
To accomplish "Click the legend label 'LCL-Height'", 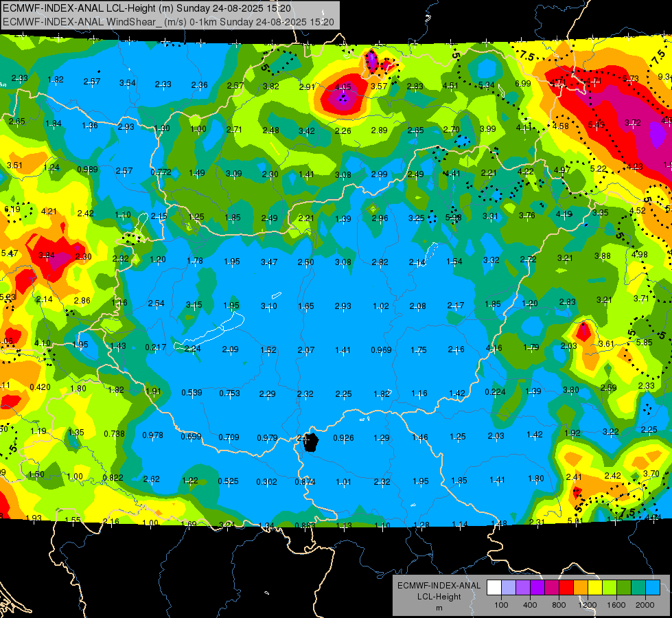I will (x=439, y=597).
